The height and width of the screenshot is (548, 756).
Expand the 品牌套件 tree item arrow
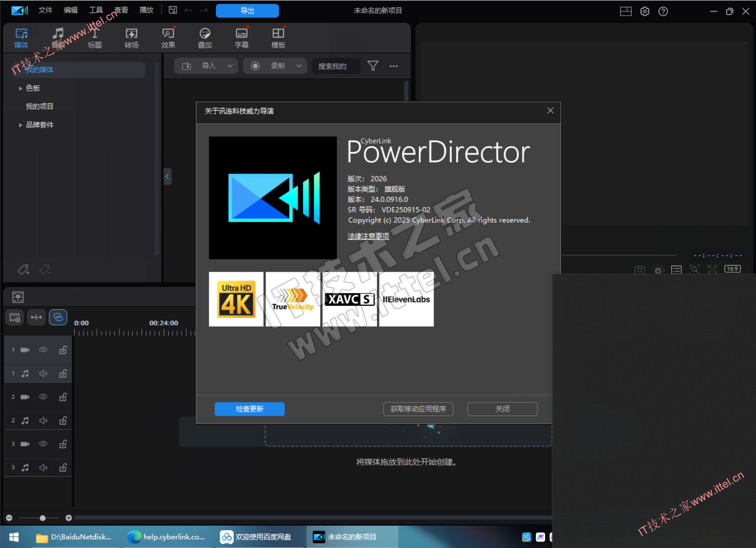[20, 125]
